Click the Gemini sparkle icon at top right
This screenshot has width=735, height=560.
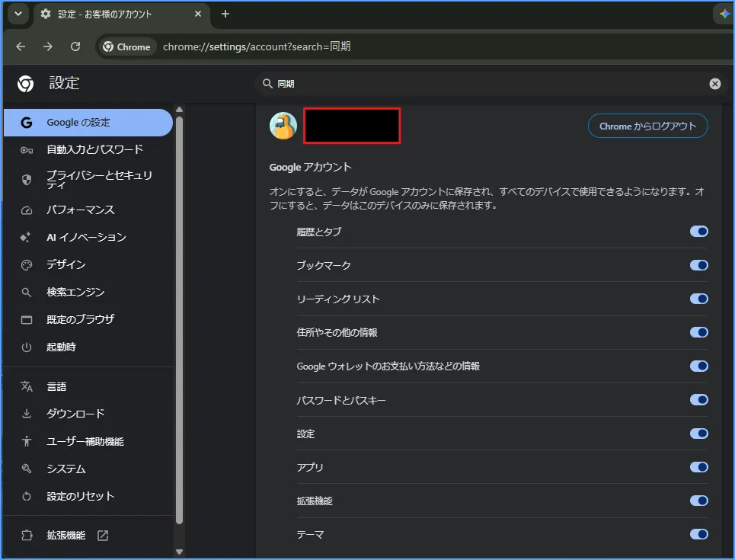pos(724,14)
